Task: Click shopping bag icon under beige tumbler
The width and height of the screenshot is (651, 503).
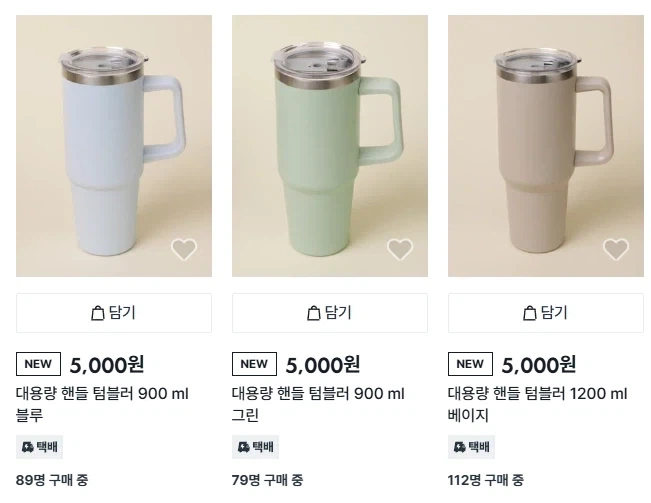Action: 529,313
